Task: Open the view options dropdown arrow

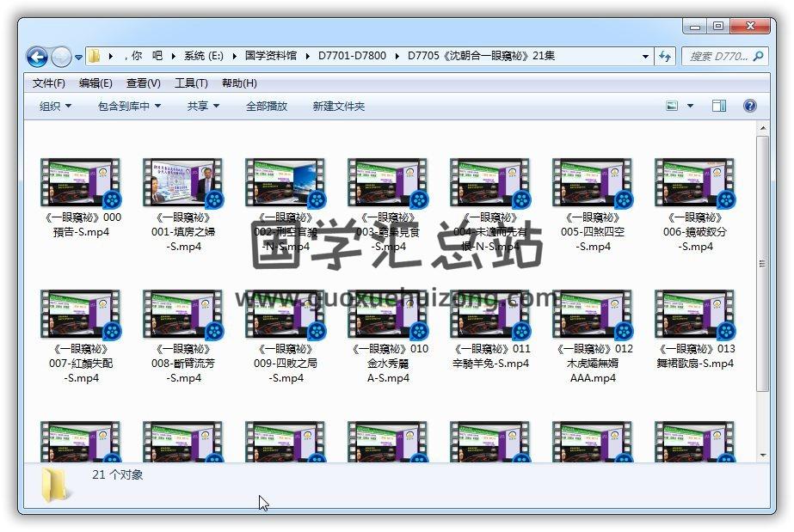Action: pos(690,106)
